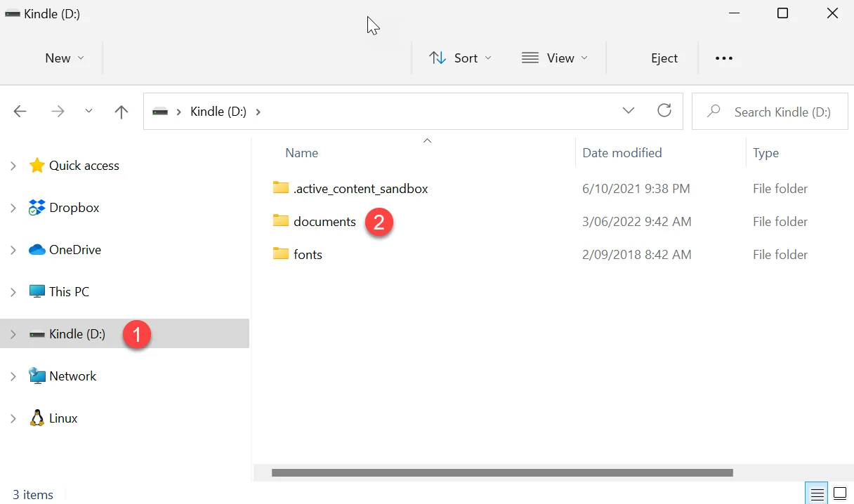This screenshot has width=854, height=504.
Task: Select the .active_content_sandbox folder name
Action: click(x=361, y=189)
